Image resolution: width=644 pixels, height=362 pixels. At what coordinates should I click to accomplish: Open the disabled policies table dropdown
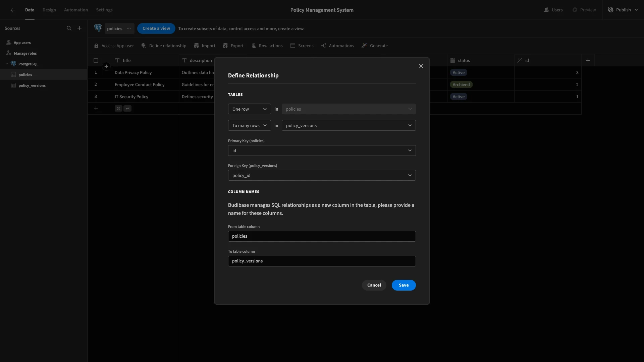[349, 109]
